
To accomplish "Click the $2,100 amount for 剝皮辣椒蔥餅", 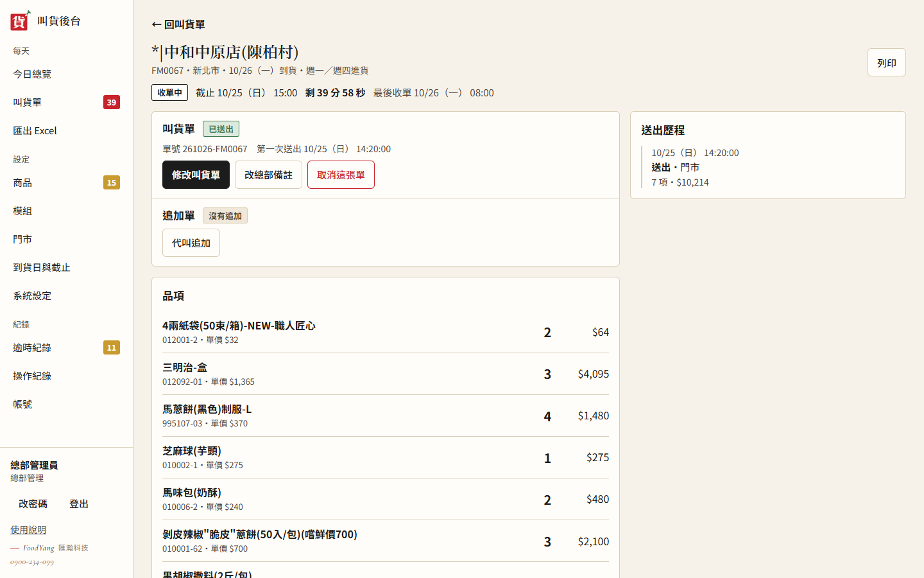I will (x=594, y=541).
